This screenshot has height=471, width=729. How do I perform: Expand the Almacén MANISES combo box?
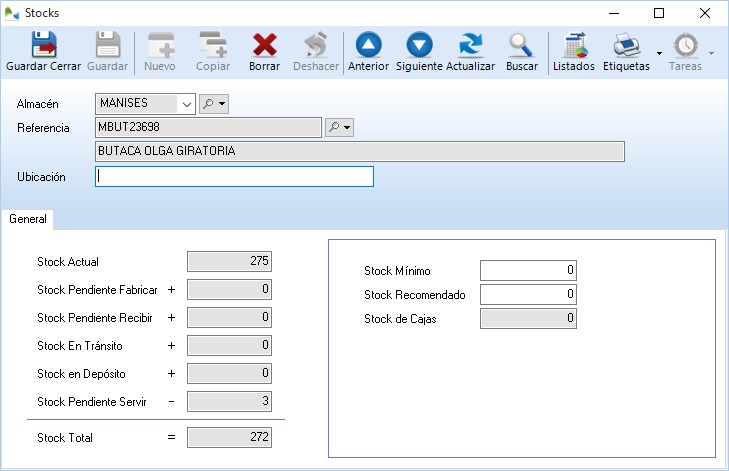(186, 103)
